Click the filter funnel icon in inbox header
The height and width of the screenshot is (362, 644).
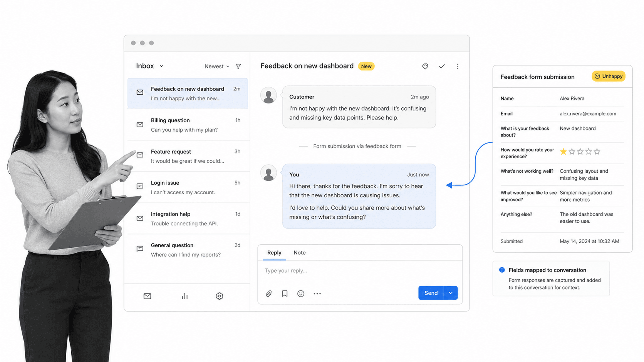click(238, 67)
